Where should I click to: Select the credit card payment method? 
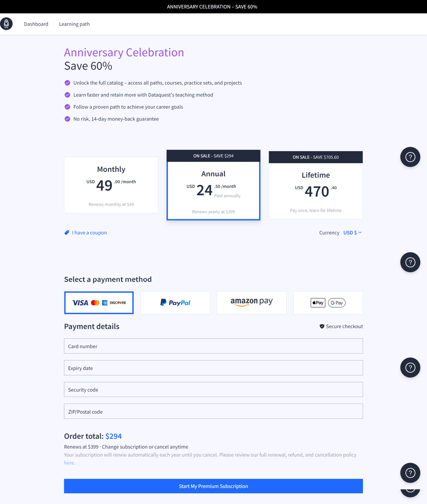[x=99, y=302]
